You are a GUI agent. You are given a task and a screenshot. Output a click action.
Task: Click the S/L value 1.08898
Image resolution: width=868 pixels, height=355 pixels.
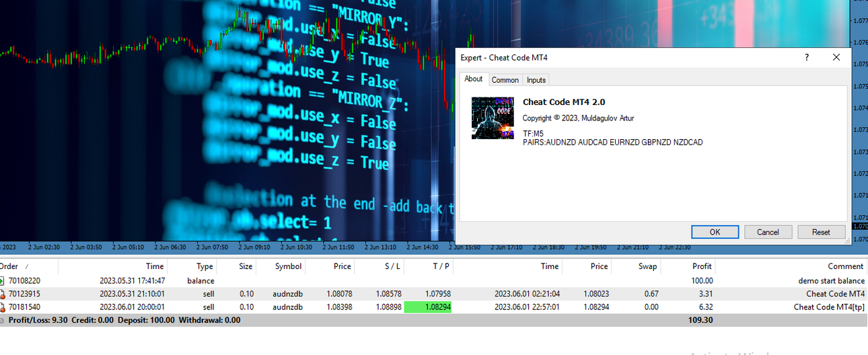tap(388, 307)
